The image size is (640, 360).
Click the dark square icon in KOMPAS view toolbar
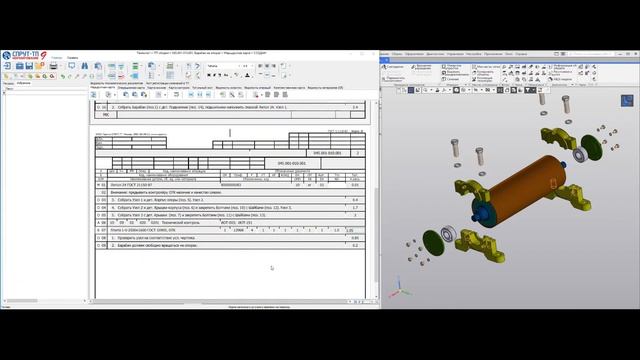click(x=411, y=90)
